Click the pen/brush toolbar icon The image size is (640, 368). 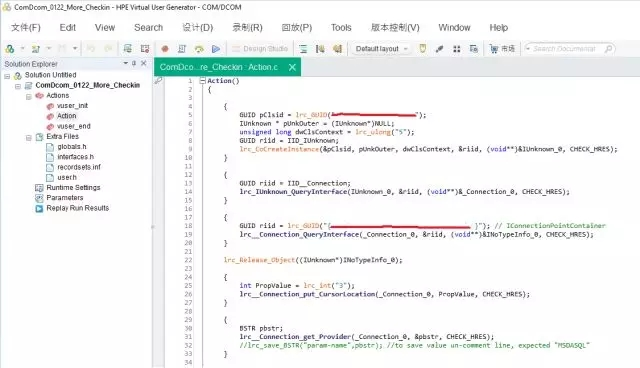439,49
